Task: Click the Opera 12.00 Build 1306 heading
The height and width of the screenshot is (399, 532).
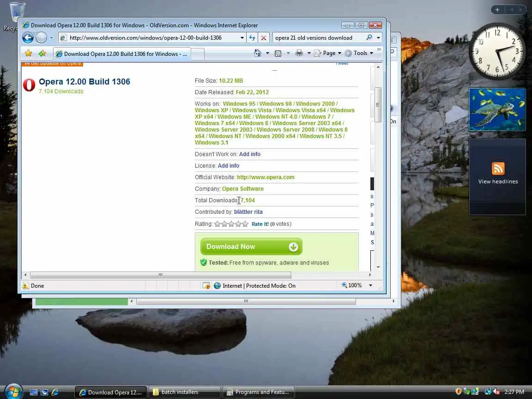Action: click(x=85, y=81)
